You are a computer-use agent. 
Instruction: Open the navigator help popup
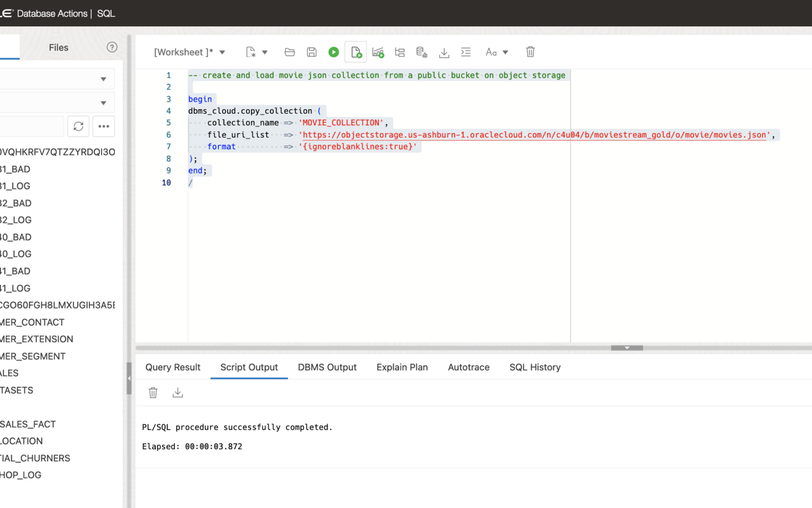point(112,47)
